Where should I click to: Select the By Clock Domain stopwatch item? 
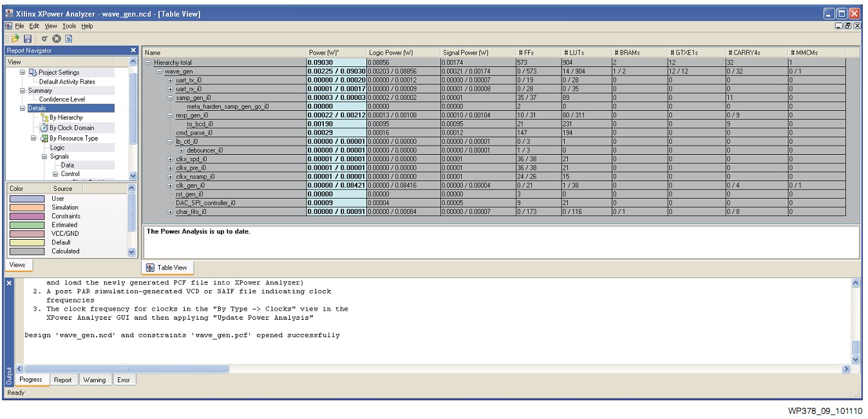click(x=70, y=128)
